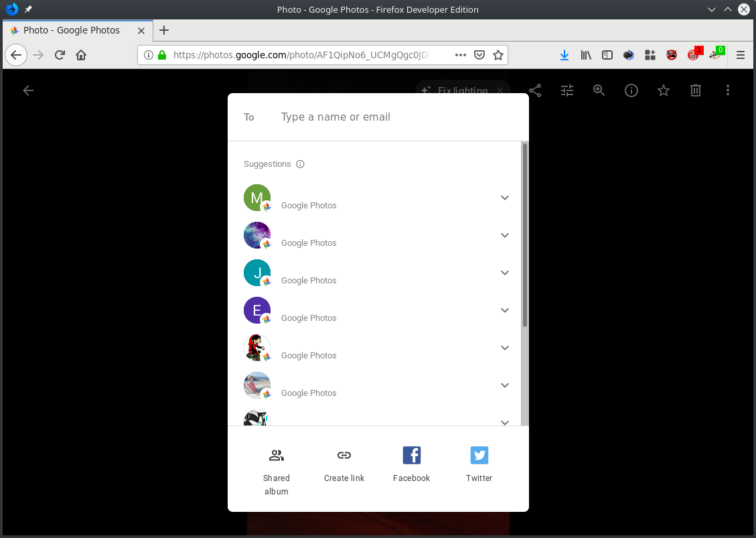Open the new tab plus button
The image size is (756, 538).
164,30
